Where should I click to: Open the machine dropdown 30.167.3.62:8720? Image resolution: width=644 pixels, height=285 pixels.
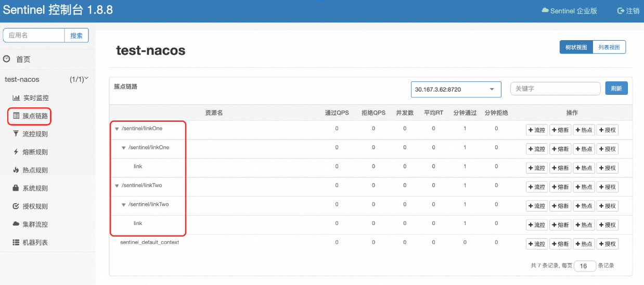[455, 89]
